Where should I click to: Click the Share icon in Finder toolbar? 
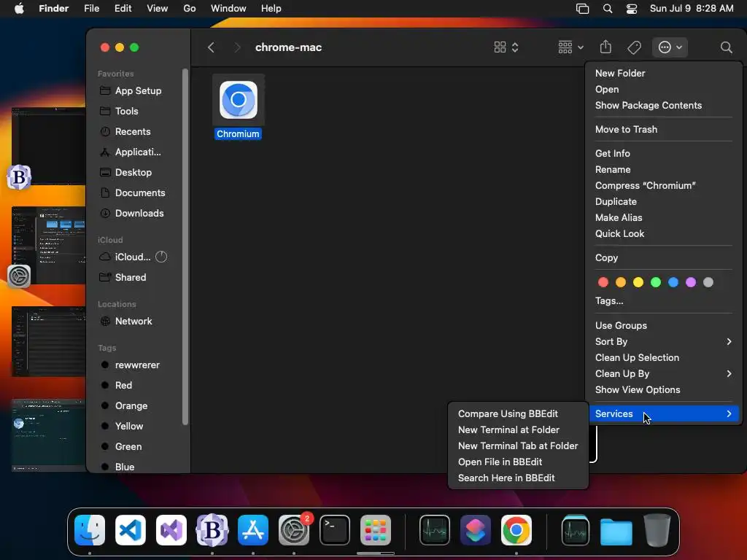point(605,47)
